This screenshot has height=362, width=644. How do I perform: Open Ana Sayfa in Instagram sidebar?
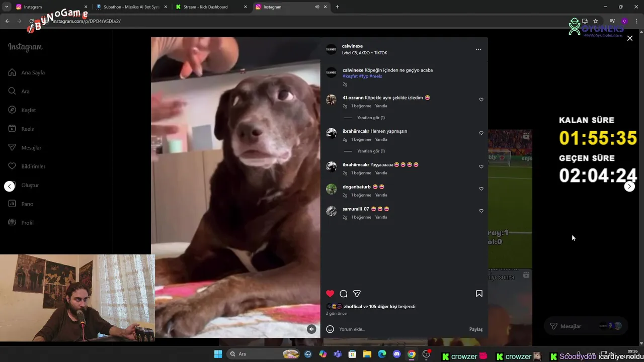[x=27, y=72]
